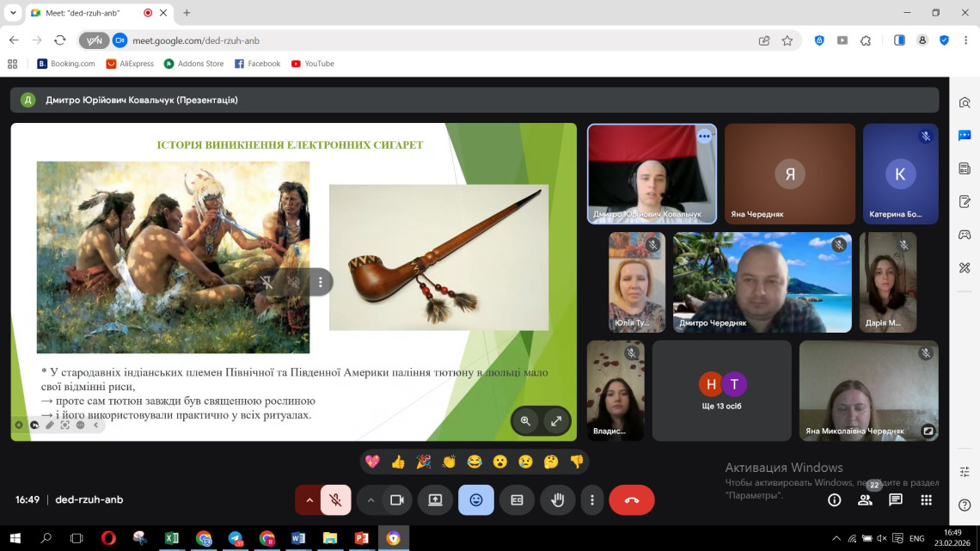
Task: Open the in-call chat panel
Action: pyautogui.click(x=896, y=499)
